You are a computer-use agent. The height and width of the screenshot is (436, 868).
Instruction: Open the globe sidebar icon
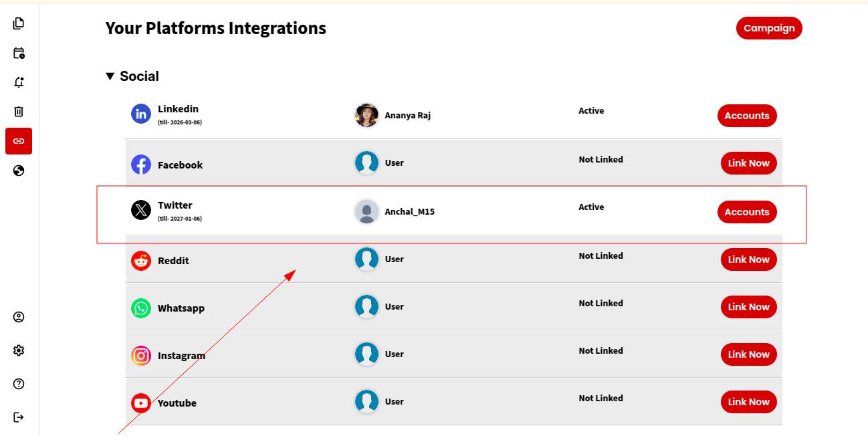(x=19, y=171)
